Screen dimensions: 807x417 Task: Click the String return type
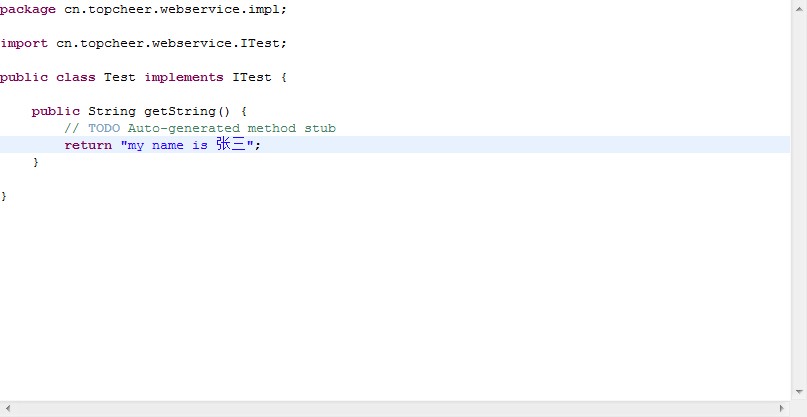112,111
